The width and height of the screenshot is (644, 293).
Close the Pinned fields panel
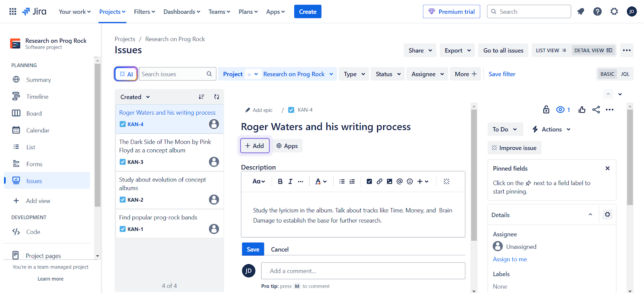[608, 168]
